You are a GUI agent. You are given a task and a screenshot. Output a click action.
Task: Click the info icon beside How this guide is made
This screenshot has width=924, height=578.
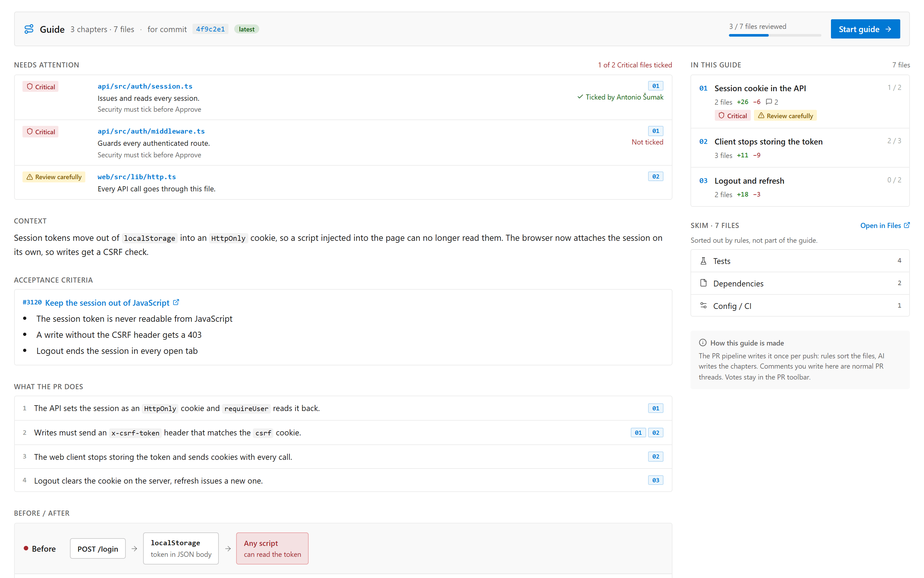[703, 343]
